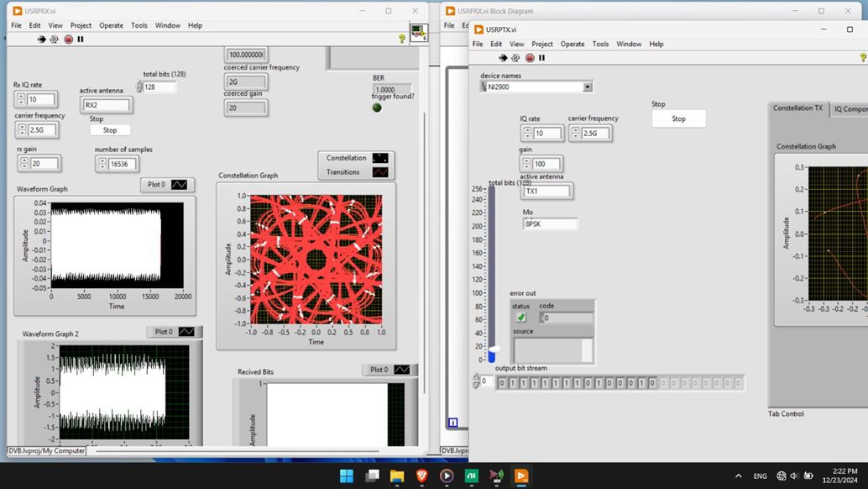Open Windows Start menu

347,476
